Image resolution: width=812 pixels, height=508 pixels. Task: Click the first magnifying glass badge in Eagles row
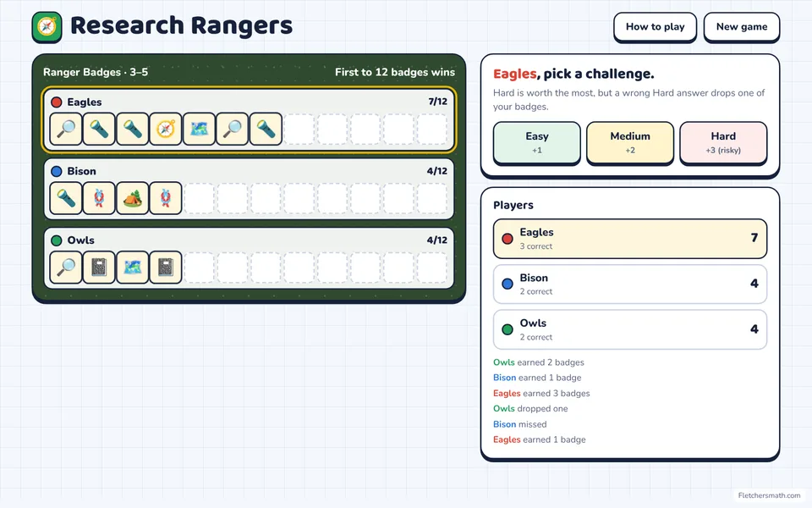pyautogui.click(x=66, y=129)
